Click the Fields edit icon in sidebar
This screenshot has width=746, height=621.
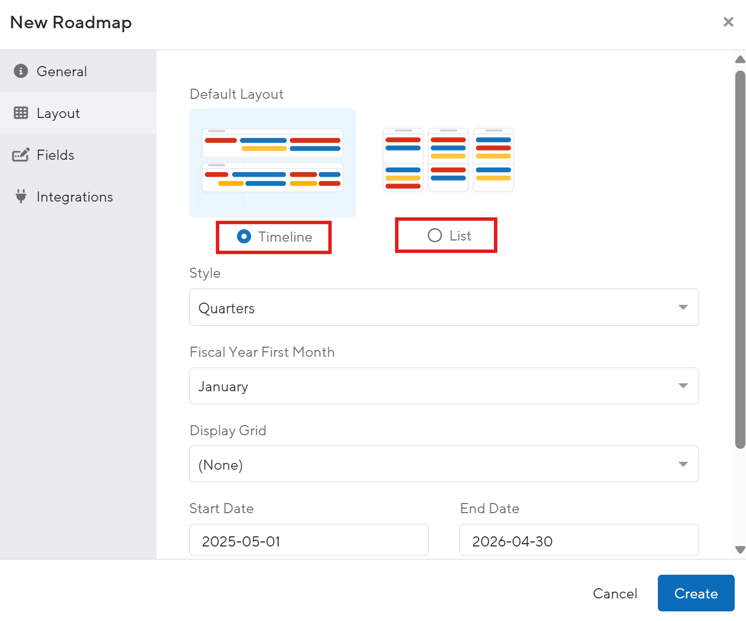20,155
